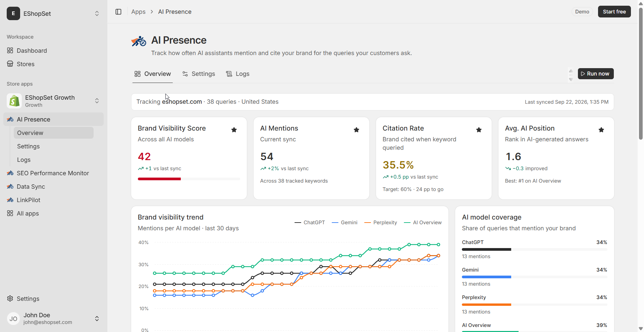Toggle star on AI Mentions card
The image size is (644, 332).
357,130
